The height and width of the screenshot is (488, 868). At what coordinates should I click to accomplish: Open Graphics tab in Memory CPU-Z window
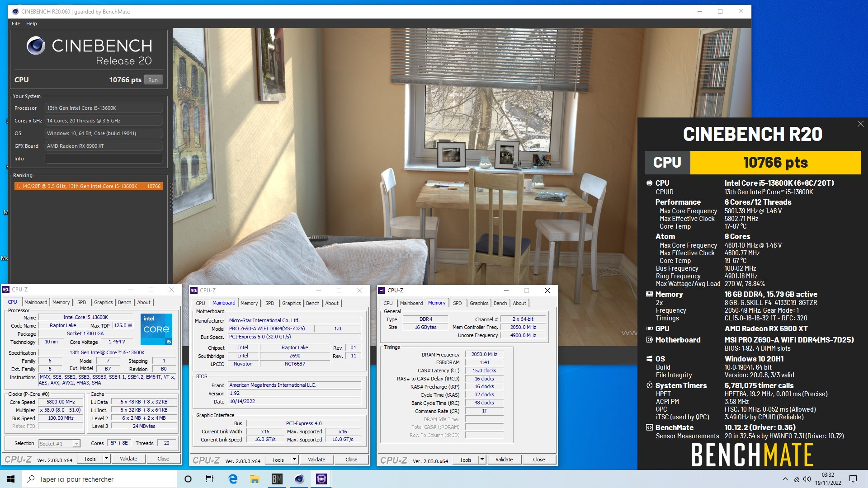tap(479, 303)
